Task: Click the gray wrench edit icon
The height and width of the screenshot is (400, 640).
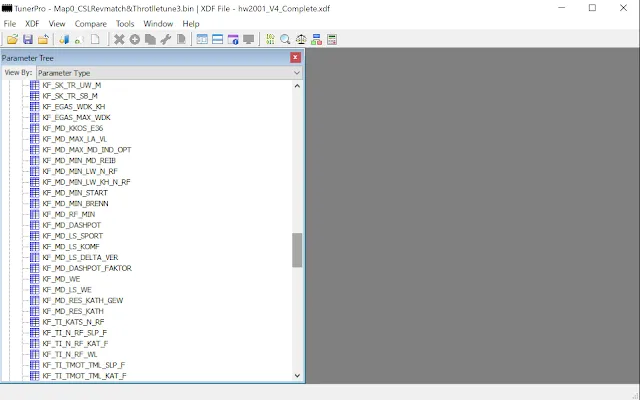Action: coord(166,40)
